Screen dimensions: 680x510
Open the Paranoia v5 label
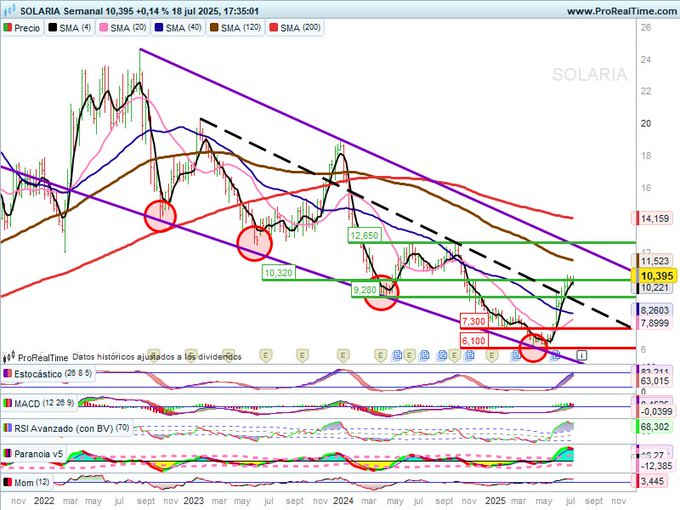[39, 454]
